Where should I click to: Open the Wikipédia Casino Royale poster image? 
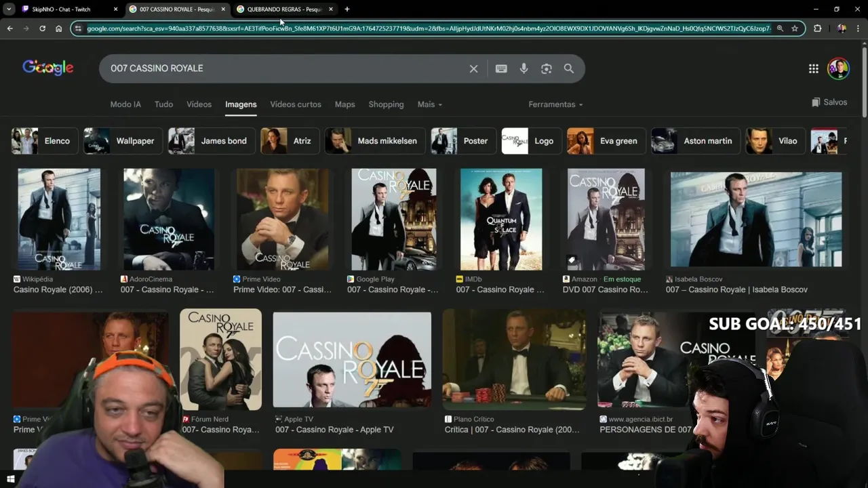coord(59,220)
